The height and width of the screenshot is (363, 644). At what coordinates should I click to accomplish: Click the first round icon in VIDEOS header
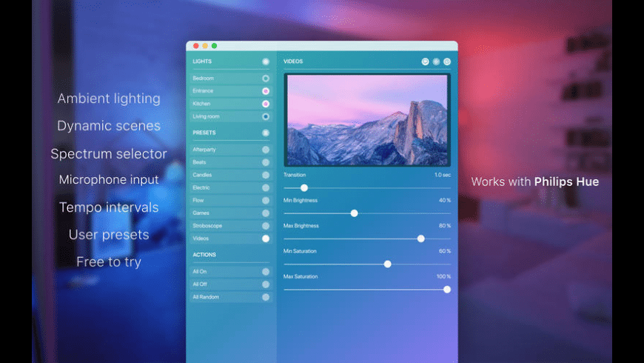[x=425, y=61]
